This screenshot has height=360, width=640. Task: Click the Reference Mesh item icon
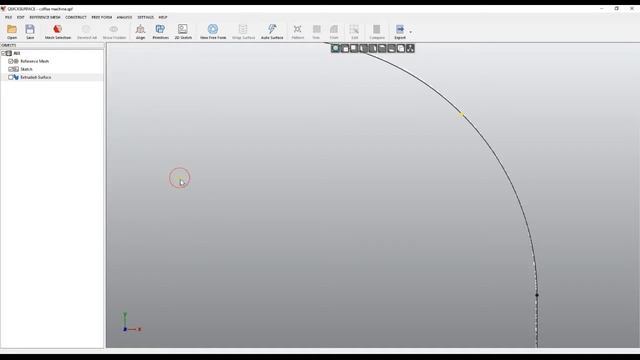tap(16, 61)
